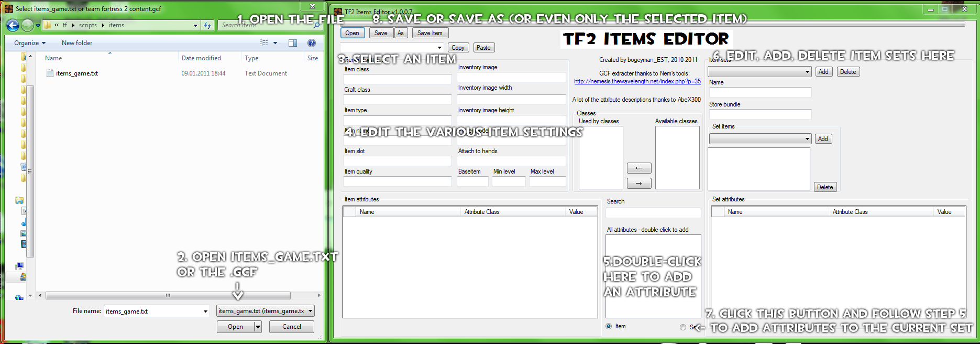Toggle the preview pane icon
The height and width of the screenshot is (344, 980).
click(293, 43)
